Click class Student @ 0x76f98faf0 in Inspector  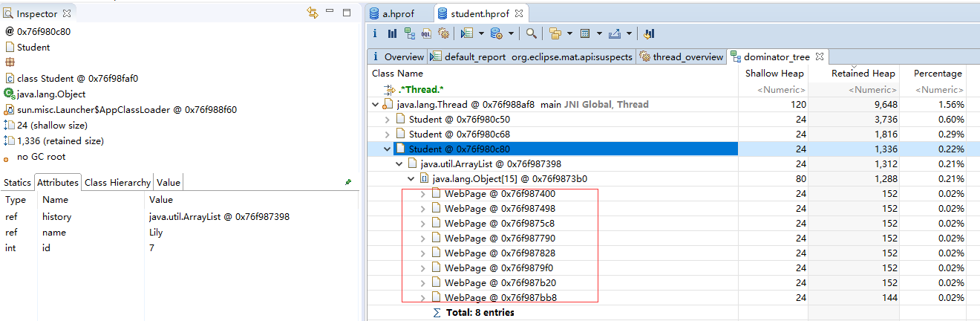pyautogui.click(x=77, y=78)
